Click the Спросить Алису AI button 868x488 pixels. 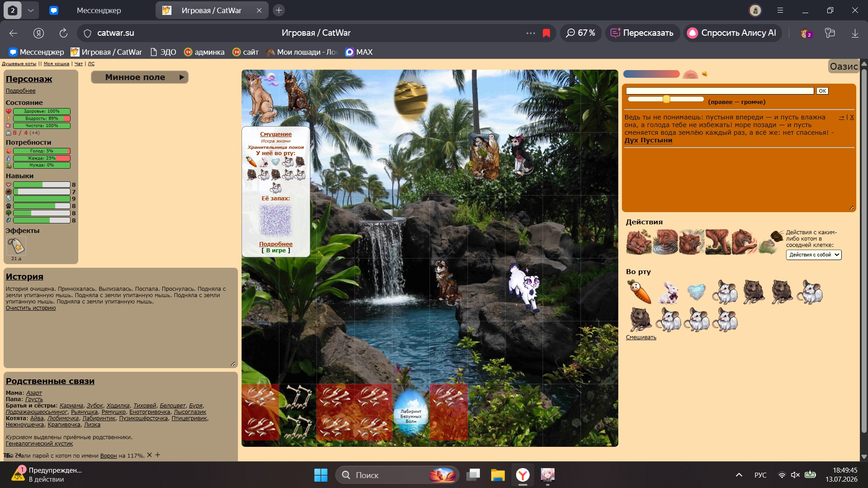(x=732, y=33)
